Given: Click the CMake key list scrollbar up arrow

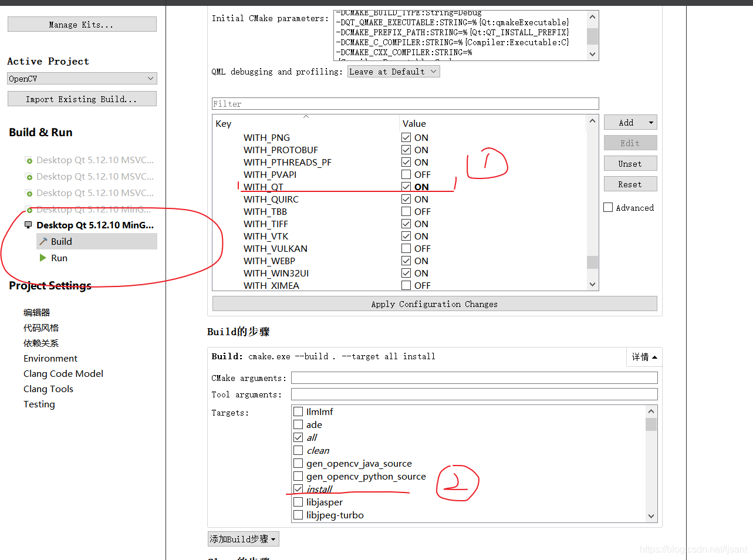Looking at the screenshot, I should coord(592,121).
